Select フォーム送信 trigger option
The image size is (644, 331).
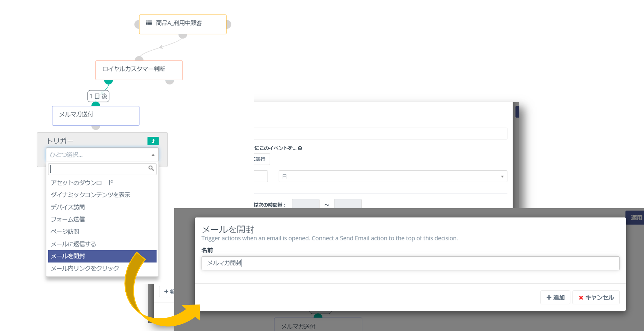click(x=68, y=219)
